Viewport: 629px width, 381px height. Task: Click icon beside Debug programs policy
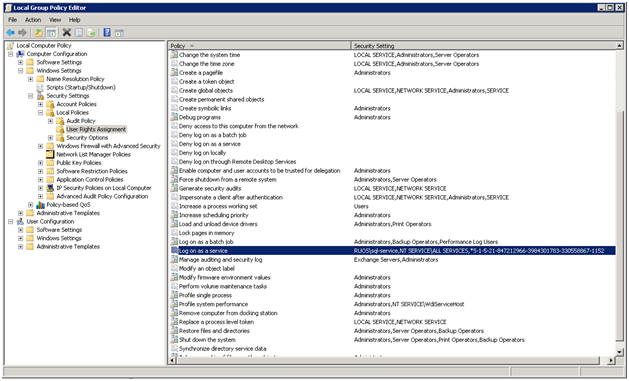174,117
